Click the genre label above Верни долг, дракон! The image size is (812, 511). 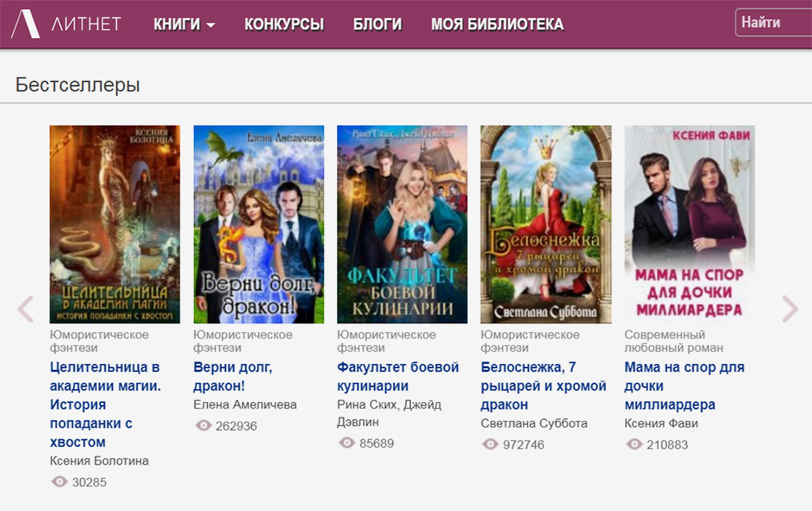[243, 341]
